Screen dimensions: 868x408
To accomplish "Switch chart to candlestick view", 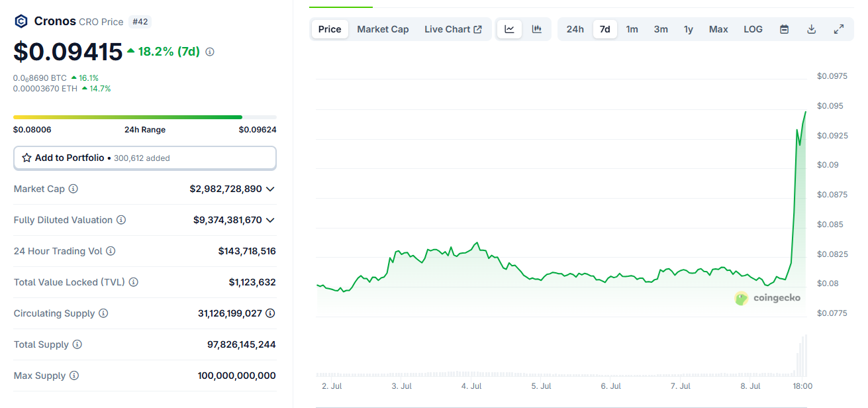I will tap(536, 28).
